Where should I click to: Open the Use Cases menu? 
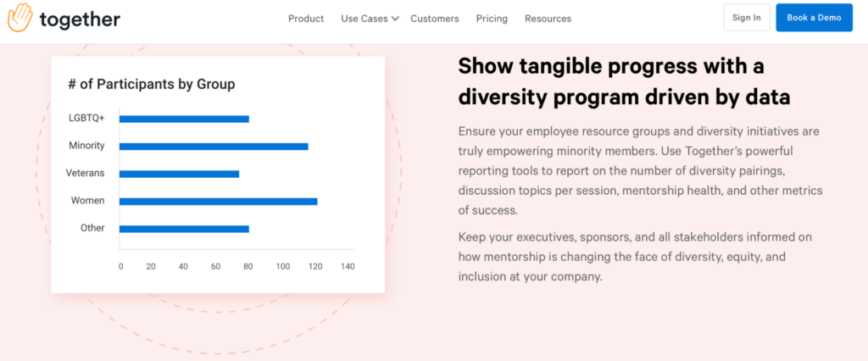(364, 19)
